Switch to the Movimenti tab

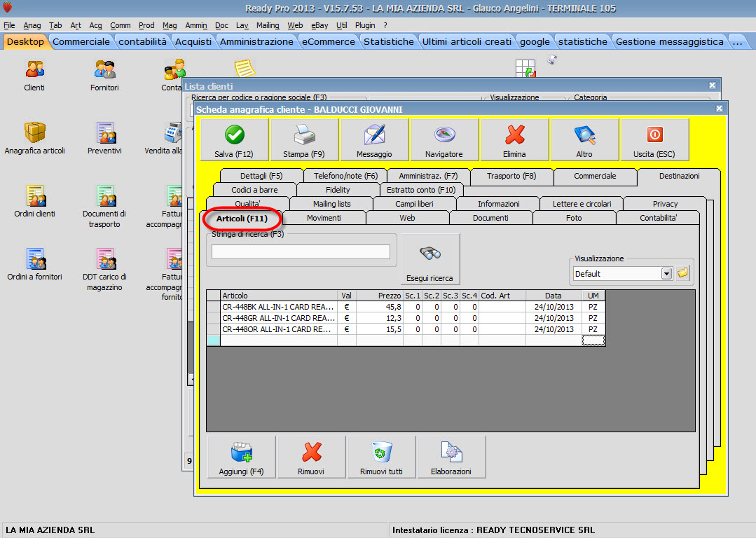pos(324,219)
